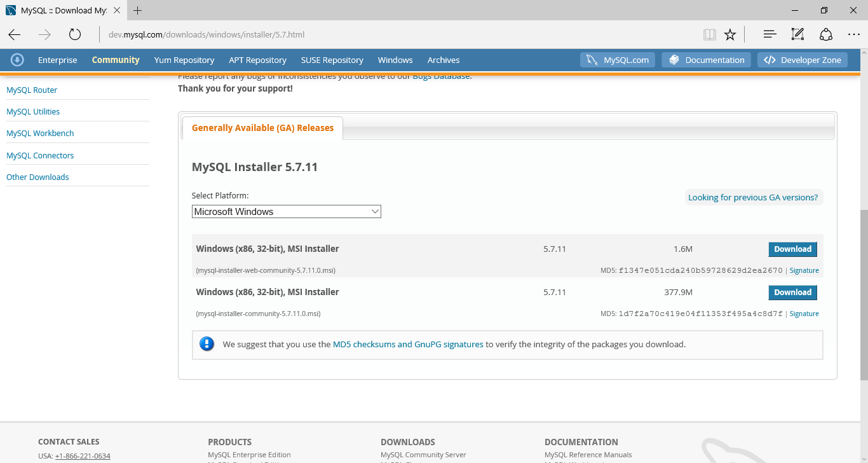
Task: Go to SUSE Repository nav item
Action: [332, 60]
